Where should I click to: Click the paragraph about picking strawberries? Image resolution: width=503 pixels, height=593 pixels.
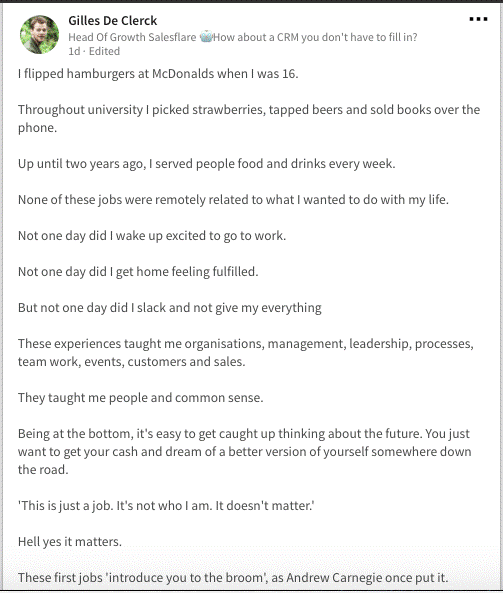tap(249, 119)
